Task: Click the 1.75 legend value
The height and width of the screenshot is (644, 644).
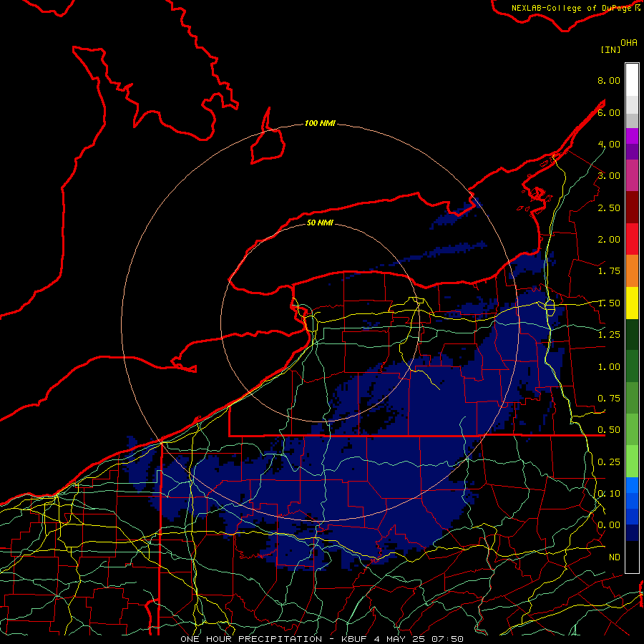Action: [609, 271]
